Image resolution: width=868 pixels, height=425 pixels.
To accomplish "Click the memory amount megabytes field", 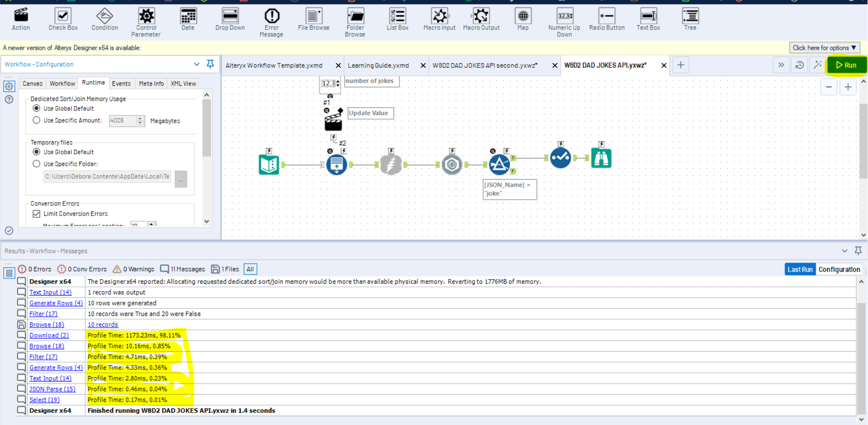I will click(122, 121).
